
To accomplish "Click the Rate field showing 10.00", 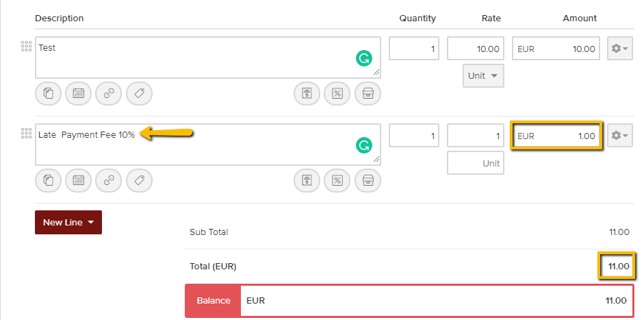I will coord(476,49).
